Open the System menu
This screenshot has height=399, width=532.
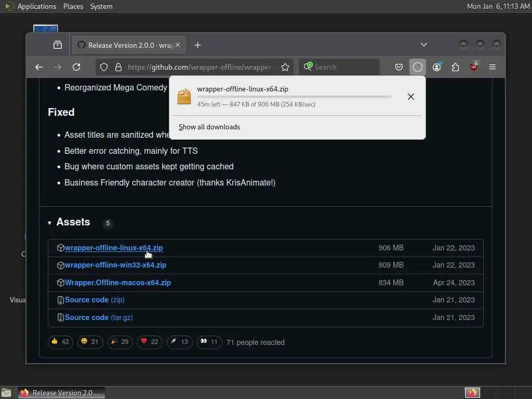101,6
